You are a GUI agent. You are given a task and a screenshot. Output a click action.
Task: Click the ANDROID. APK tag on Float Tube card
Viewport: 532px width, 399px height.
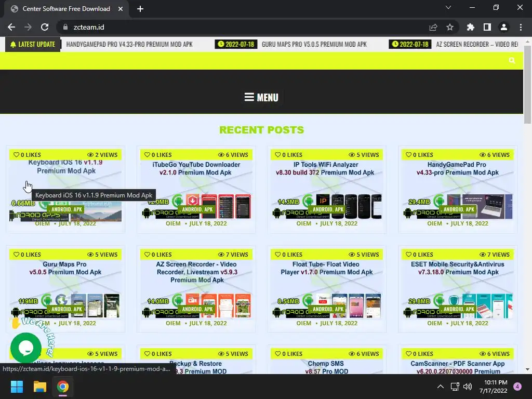pos(327,309)
